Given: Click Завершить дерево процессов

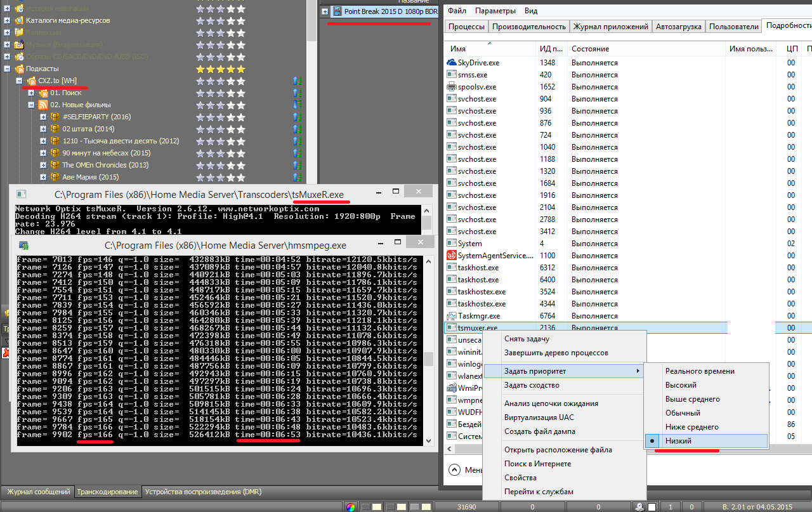Looking at the screenshot, I should tap(556, 353).
